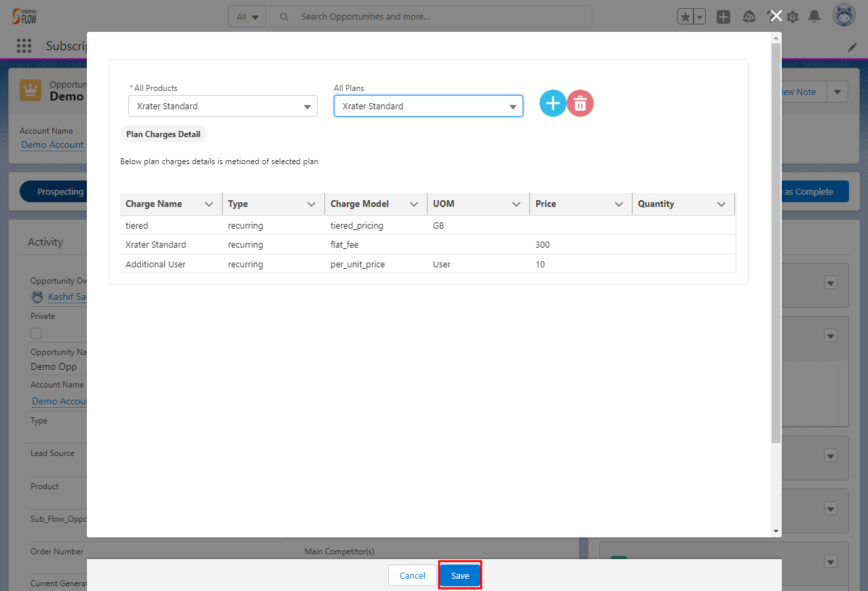The height and width of the screenshot is (591, 868).
Task: Toggle the Private checkbox
Action: pyautogui.click(x=35, y=333)
